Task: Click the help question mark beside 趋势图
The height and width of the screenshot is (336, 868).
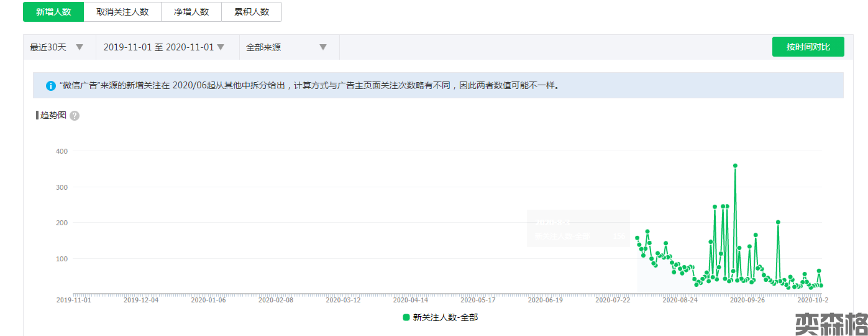Action: (x=75, y=116)
